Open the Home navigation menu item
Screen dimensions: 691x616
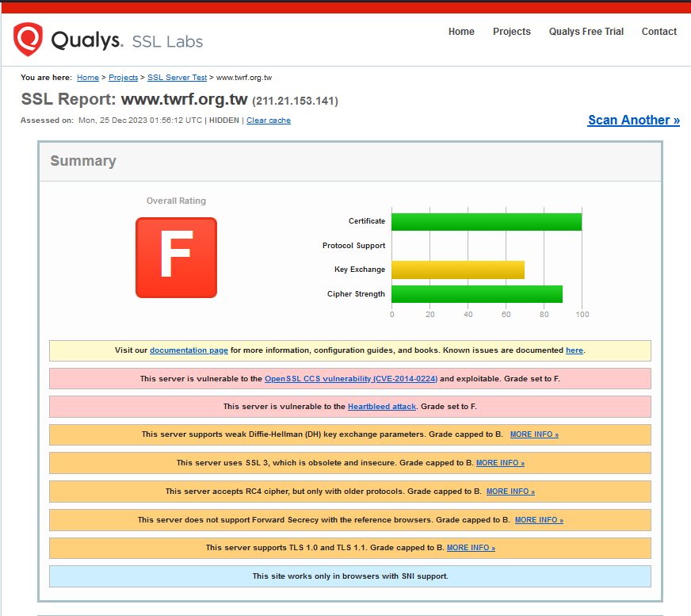tap(461, 31)
